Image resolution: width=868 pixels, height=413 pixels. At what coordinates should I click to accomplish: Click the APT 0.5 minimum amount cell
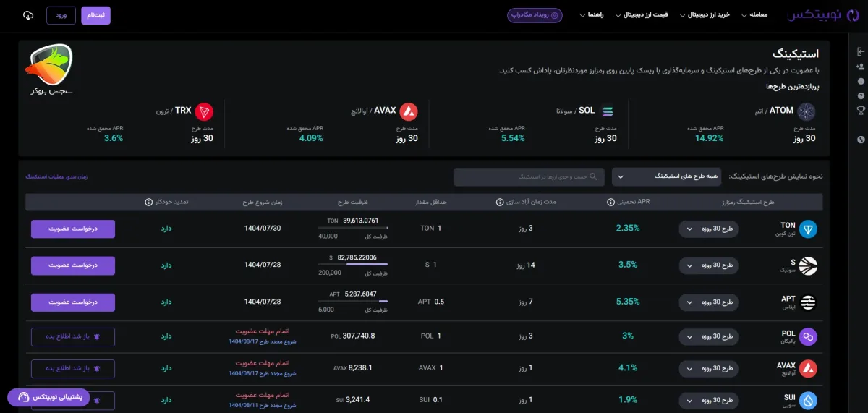[431, 302]
